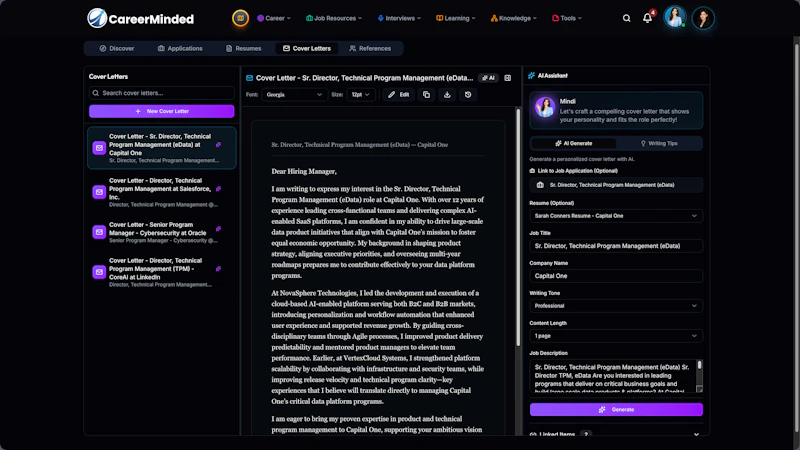The width and height of the screenshot is (800, 450).
Task: Download the cover letter
Action: 447,94
